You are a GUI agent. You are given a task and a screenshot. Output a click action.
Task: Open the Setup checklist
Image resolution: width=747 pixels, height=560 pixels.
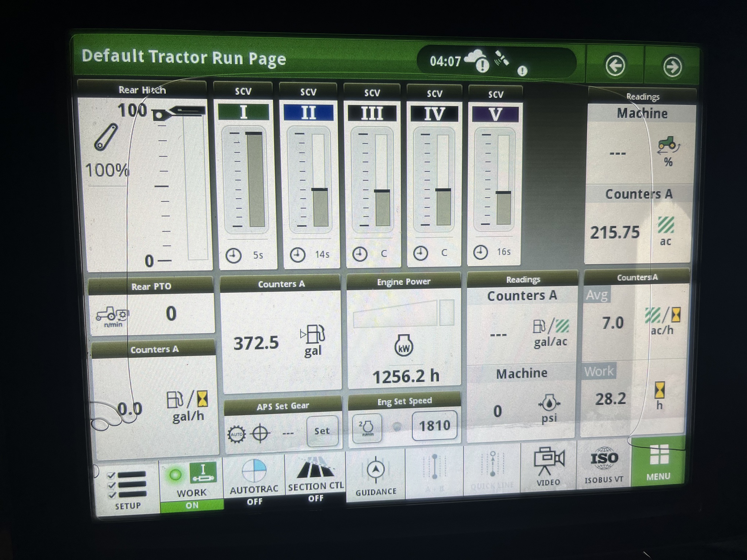click(x=128, y=485)
